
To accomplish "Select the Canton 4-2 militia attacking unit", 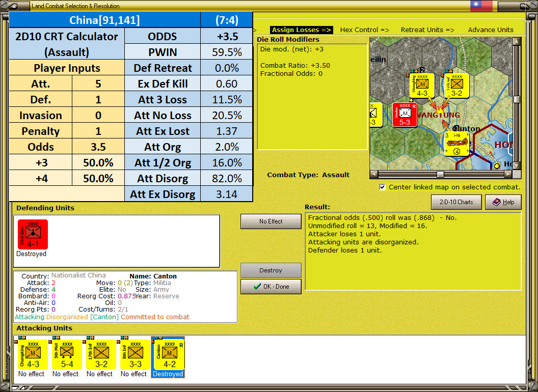I will pyautogui.click(x=169, y=355).
